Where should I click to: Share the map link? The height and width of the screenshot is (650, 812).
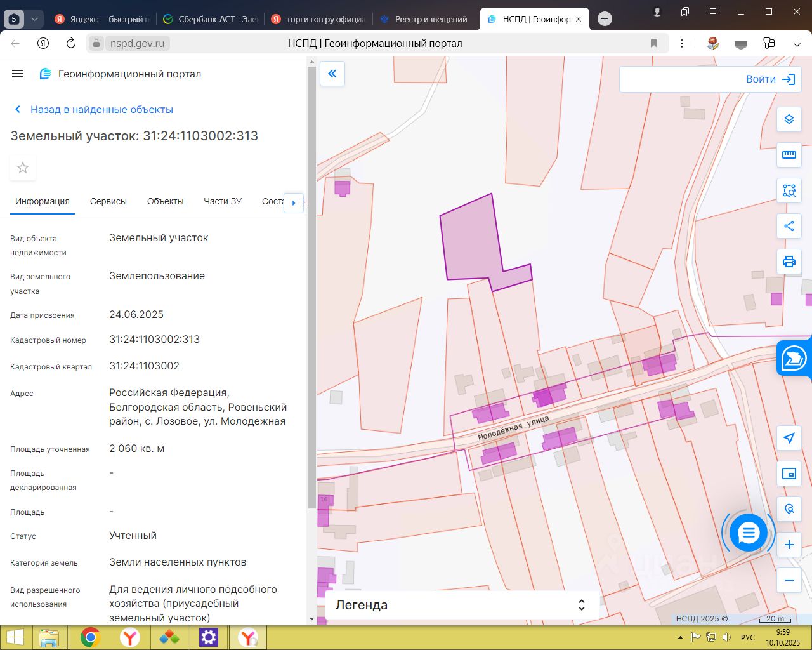click(789, 226)
